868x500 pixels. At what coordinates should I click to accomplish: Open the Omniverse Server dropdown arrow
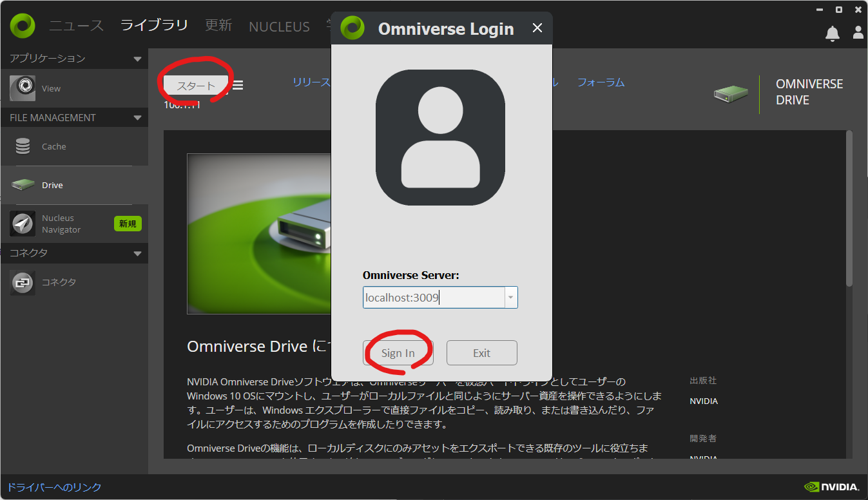click(x=511, y=298)
